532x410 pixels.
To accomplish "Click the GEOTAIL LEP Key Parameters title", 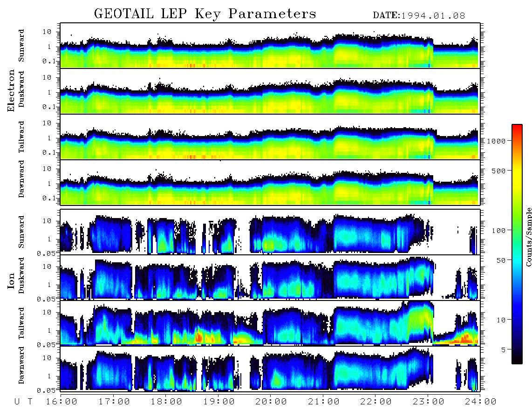I will point(205,14).
